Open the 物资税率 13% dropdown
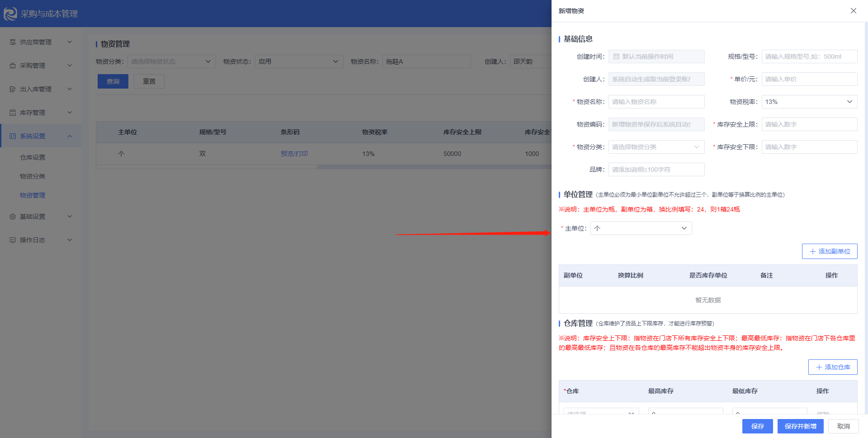The height and width of the screenshot is (438, 868). pos(809,102)
